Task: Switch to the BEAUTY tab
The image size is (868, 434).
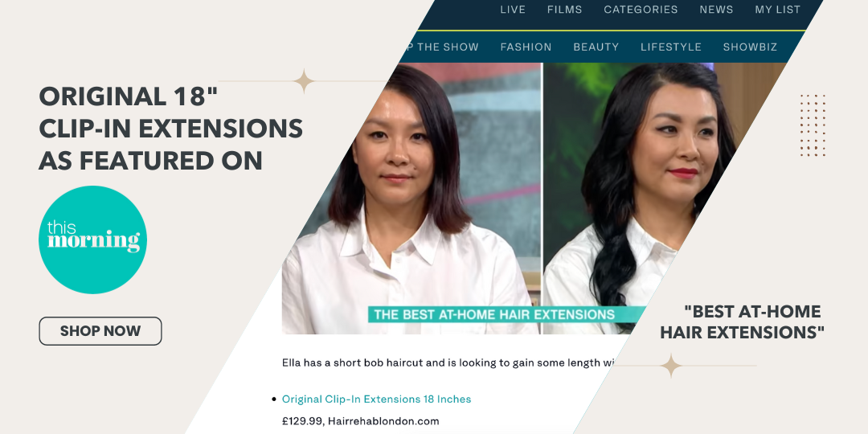Action: click(x=596, y=47)
